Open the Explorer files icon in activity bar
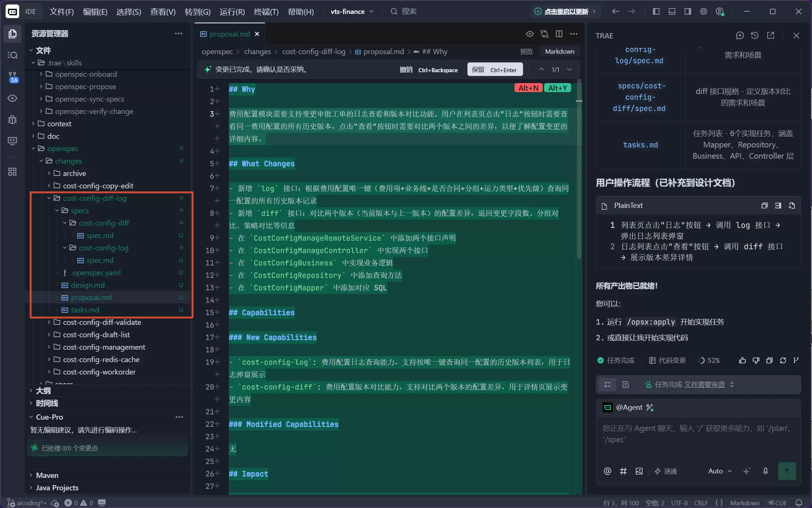This screenshot has height=508, width=812. tap(12, 34)
